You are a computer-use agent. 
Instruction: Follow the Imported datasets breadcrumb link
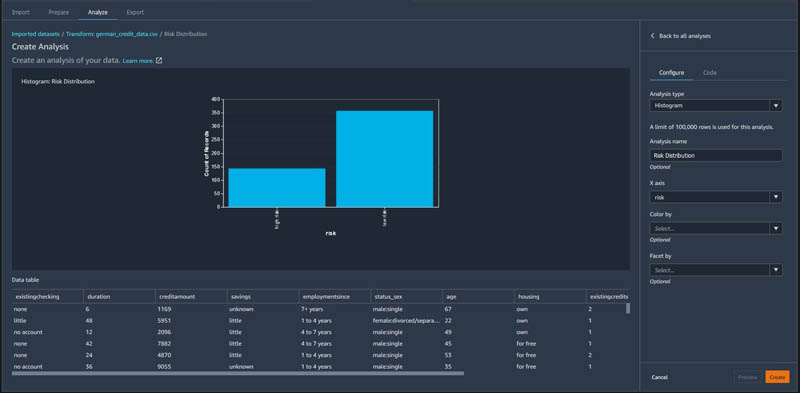coord(35,34)
